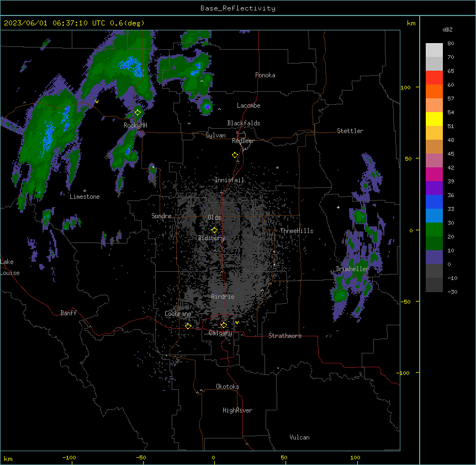Select the Cochrane label
Viewport: 476px width, 465px height.
178,314
